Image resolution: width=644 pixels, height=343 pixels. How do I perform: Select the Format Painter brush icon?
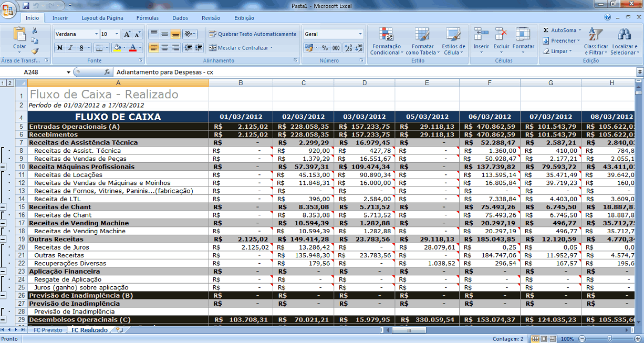[35, 51]
